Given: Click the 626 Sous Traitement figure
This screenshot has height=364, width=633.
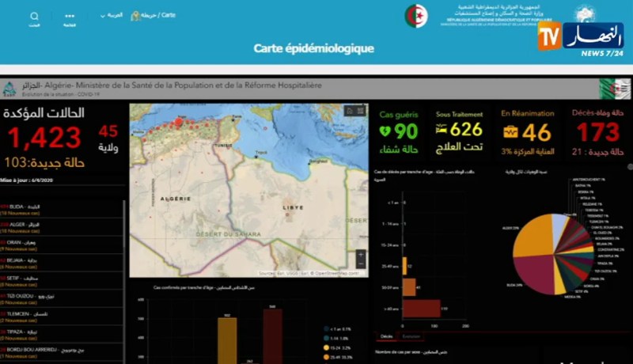Looking at the screenshot, I should [466, 130].
